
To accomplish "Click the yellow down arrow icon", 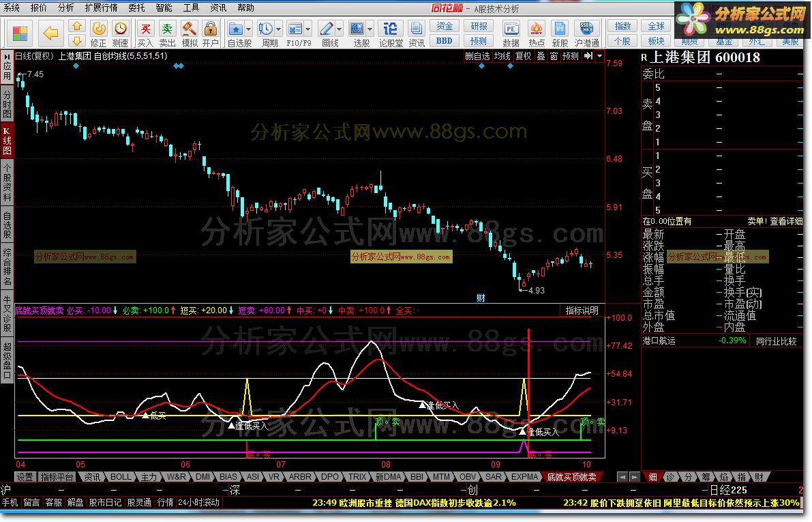I will pos(76,41).
